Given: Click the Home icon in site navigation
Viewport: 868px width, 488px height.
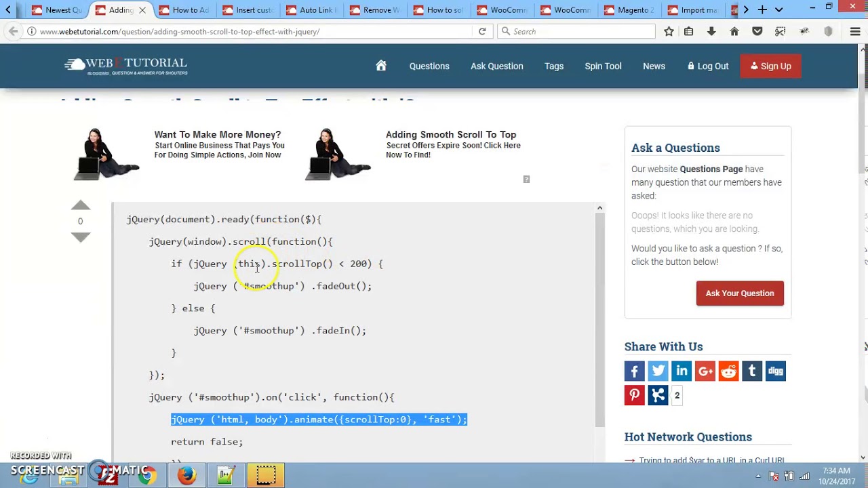Looking at the screenshot, I should coord(381,66).
